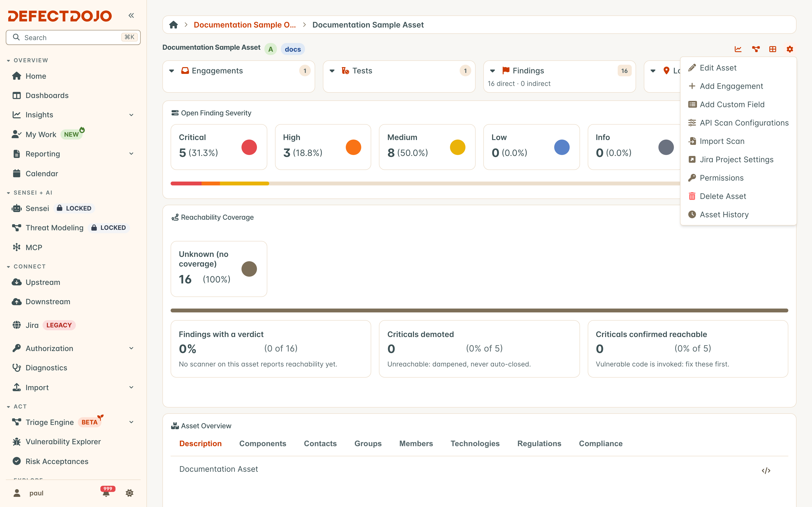812x507 pixels.
Task: Expand the Triage Engine submenu
Action: click(131, 422)
